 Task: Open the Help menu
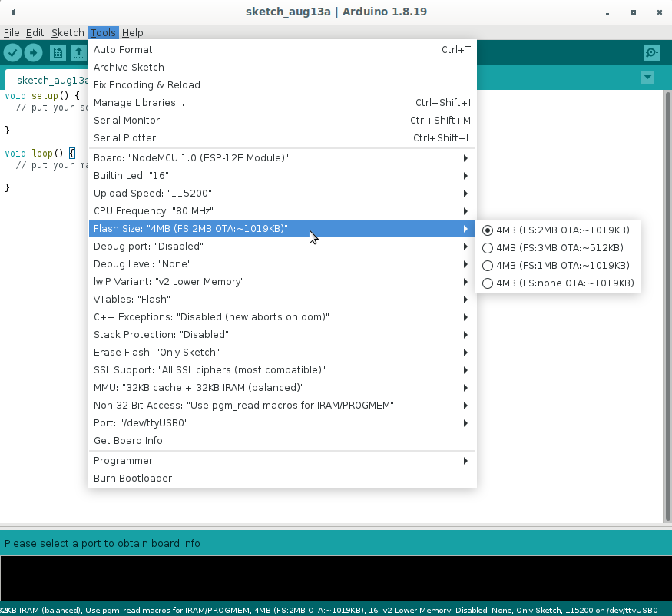[x=132, y=32]
